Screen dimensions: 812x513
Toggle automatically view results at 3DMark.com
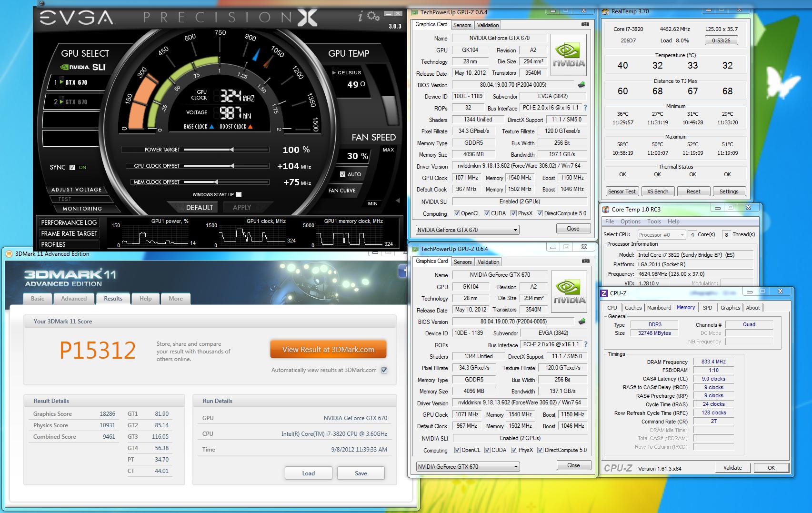coord(384,370)
